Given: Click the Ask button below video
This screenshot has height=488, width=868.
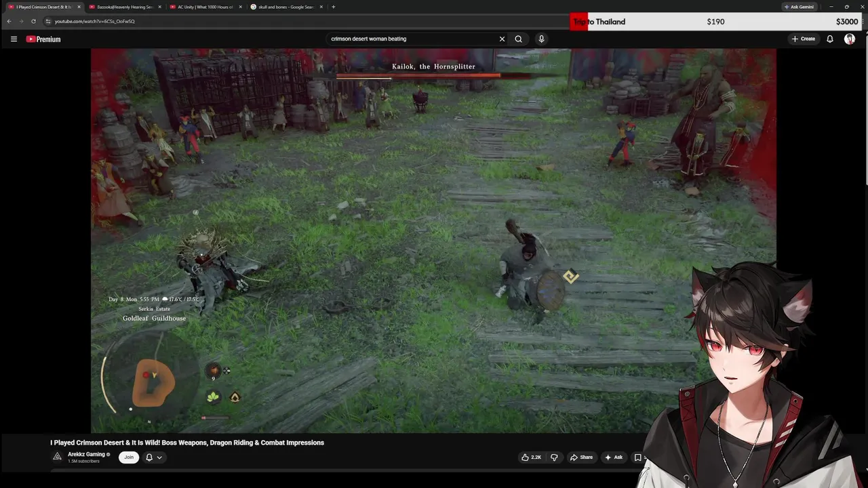Looking at the screenshot, I should pyautogui.click(x=614, y=457).
